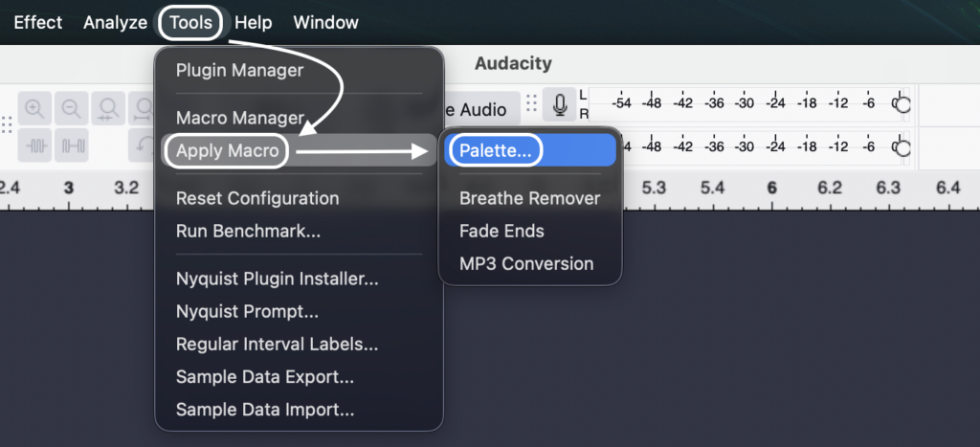Click the microphone record meter icon
This screenshot has width=980, height=447.
tap(559, 103)
